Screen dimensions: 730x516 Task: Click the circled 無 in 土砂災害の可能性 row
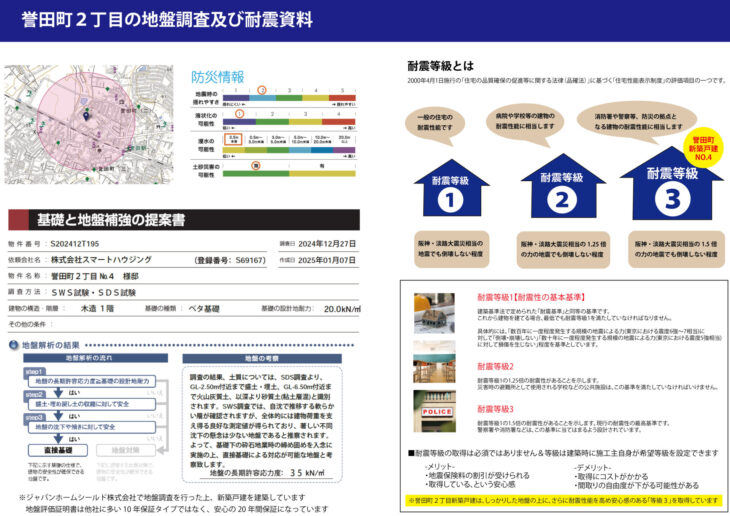coord(256,165)
